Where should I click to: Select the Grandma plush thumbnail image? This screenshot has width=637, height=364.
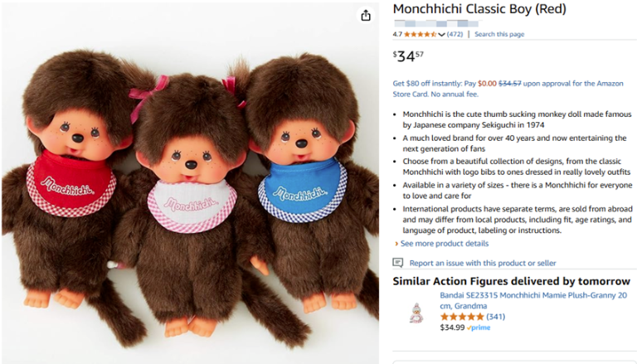(416, 313)
